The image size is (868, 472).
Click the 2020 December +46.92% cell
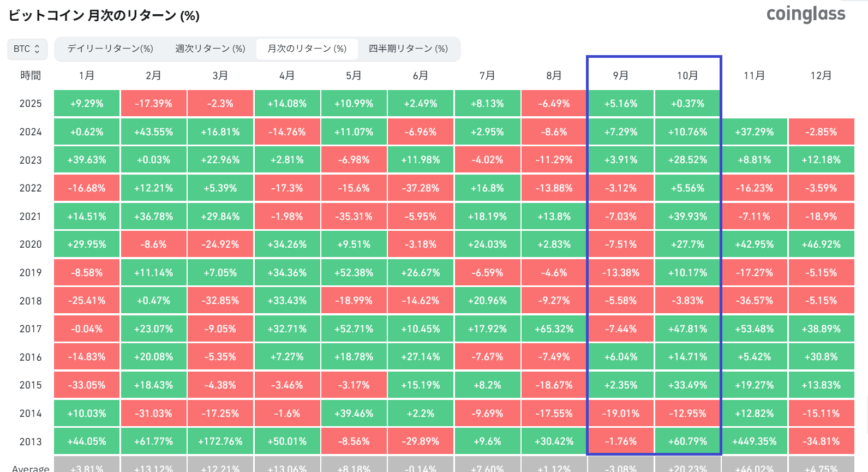click(x=821, y=244)
